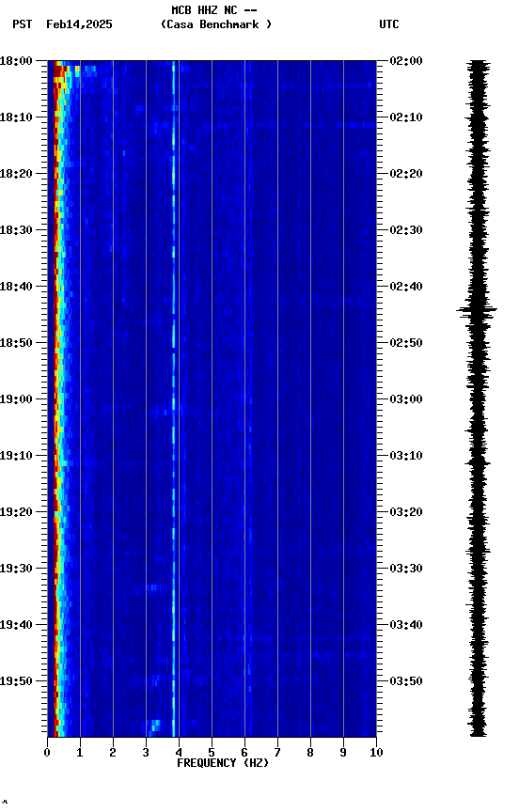The width and height of the screenshot is (519, 812).
Task: Click the bright low-frequency burst at 18:00
Action: coord(72,70)
